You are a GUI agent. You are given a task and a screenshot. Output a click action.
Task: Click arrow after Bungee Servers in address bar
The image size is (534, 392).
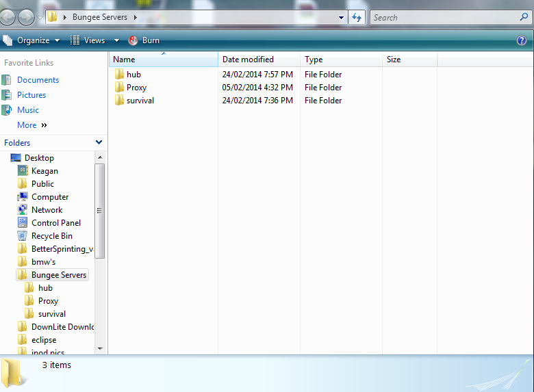(135, 17)
